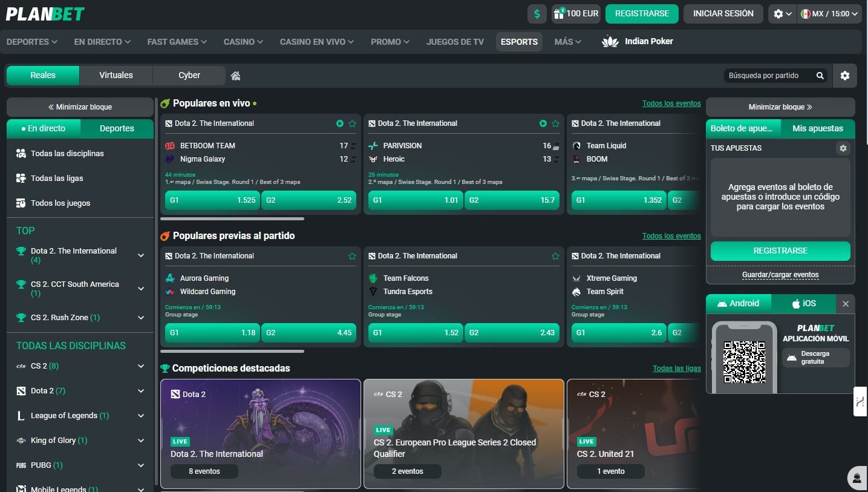
Task: Open view settings gear beside the search box
Action: (845, 76)
